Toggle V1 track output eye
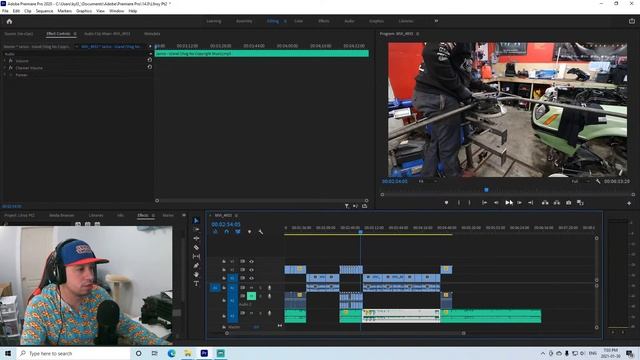640x360 pixels. pyautogui.click(x=251, y=278)
